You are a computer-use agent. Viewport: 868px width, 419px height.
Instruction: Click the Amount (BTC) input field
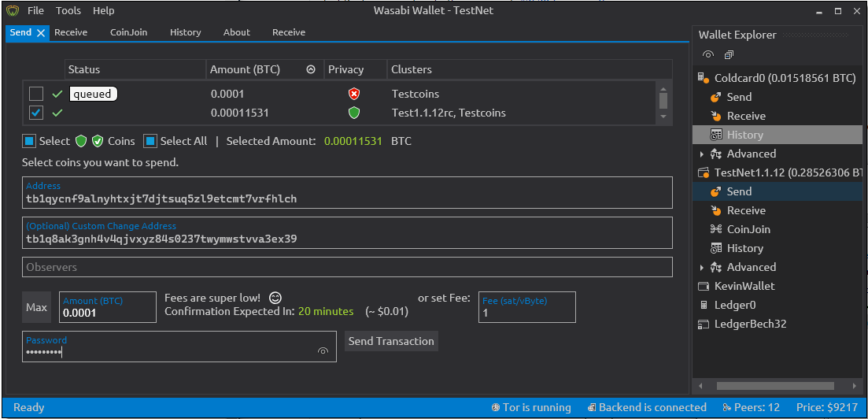[x=107, y=307]
